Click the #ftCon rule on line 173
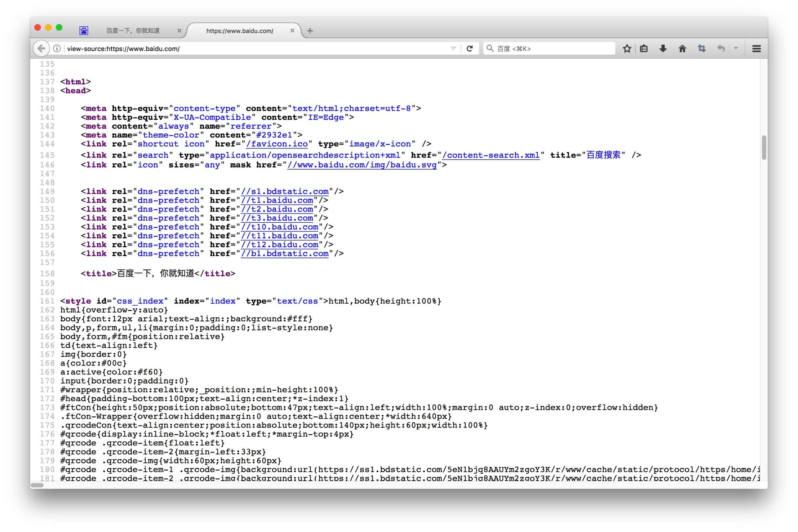This screenshot has height=532, width=798. tap(359, 407)
